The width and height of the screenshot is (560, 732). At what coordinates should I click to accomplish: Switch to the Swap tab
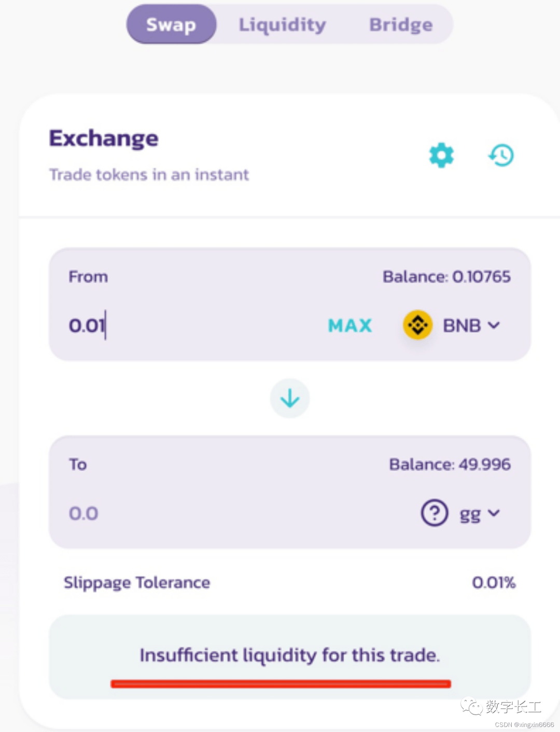tap(171, 24)
